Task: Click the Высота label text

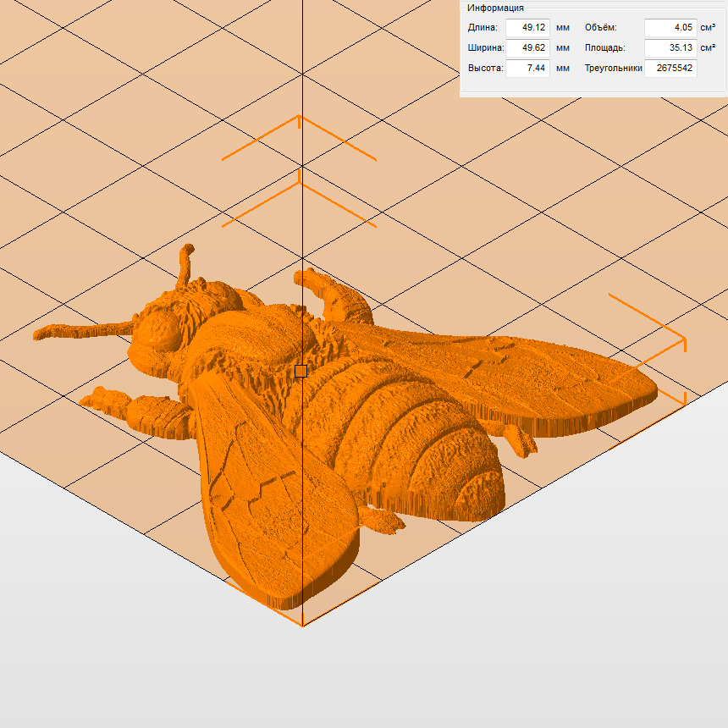Action: 486,69
